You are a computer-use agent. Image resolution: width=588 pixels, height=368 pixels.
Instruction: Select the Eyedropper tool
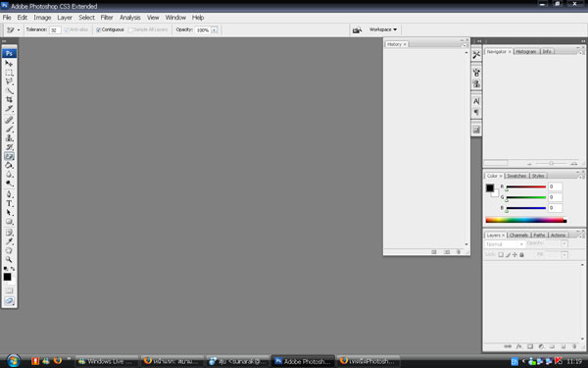tap(9, 241)
